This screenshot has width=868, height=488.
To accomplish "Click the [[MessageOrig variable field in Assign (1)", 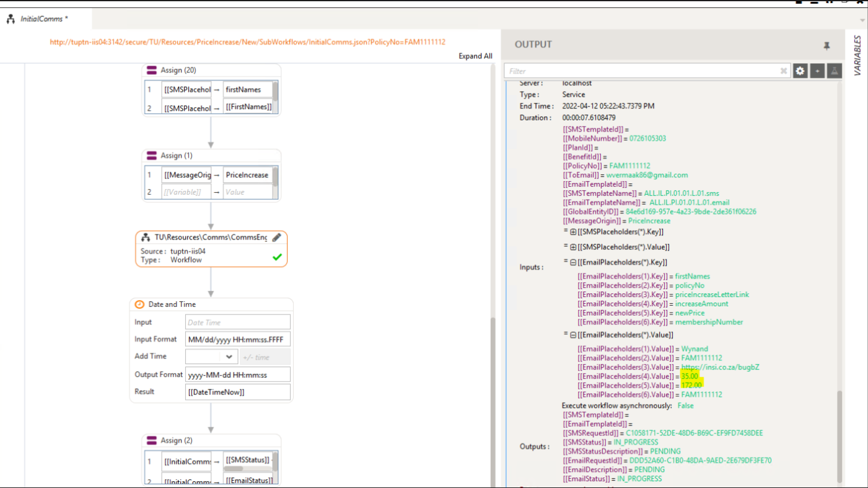I will click(186, 175).
